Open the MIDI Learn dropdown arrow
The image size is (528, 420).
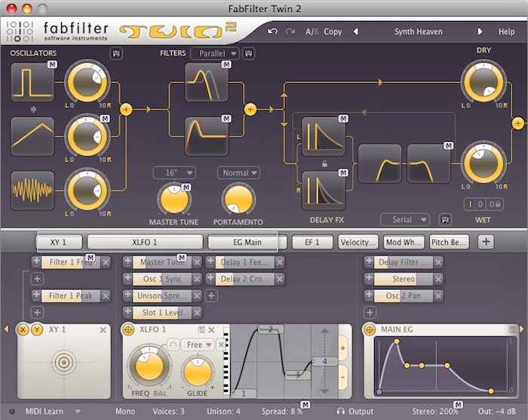click(78, 411)
